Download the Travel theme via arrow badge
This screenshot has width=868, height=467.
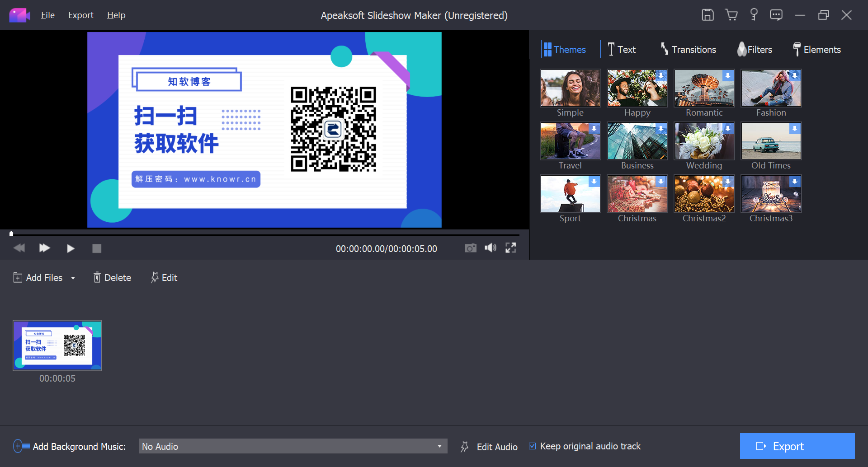(594, 129)
